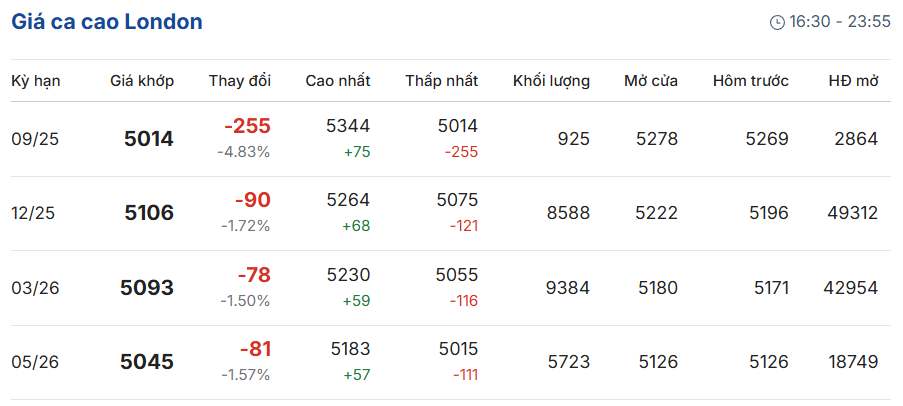Open the Giá ca cao London heading
Screen dimensions: 903x406
(107, 22)
